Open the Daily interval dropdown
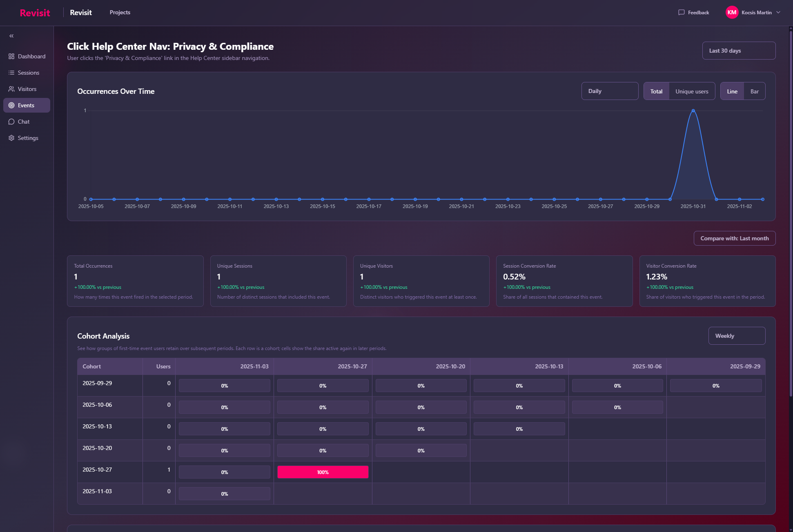 click(610, 91)
